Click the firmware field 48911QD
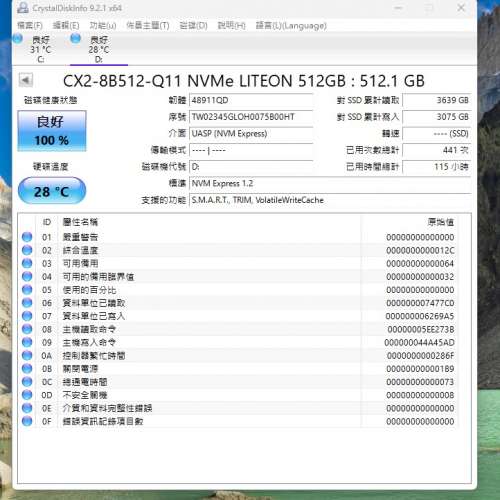Viewport: 500px width, 500px height. point(251,100)
